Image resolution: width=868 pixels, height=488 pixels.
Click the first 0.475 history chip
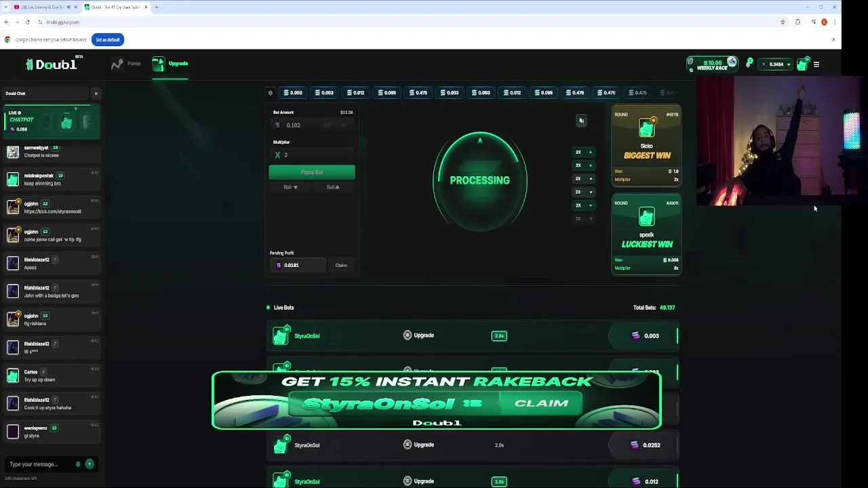[x=418, y=93]
